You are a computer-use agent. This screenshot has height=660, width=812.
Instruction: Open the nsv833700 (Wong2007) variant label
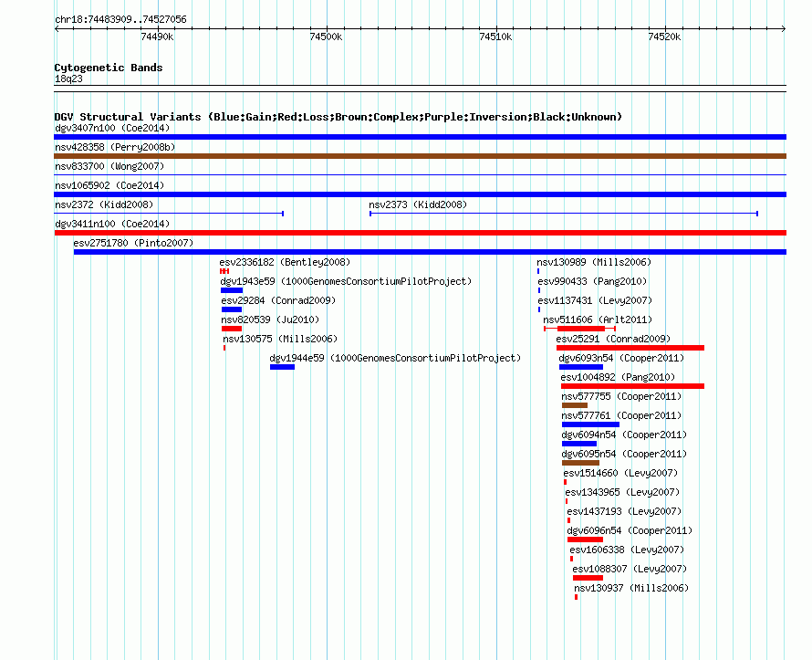109,166
